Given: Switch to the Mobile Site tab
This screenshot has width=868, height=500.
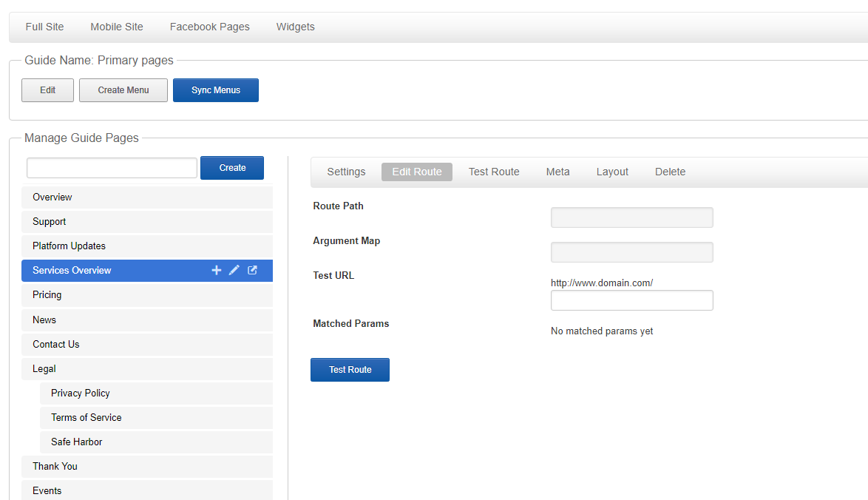Looking at the screenshot, I should [x=116, y=27].
